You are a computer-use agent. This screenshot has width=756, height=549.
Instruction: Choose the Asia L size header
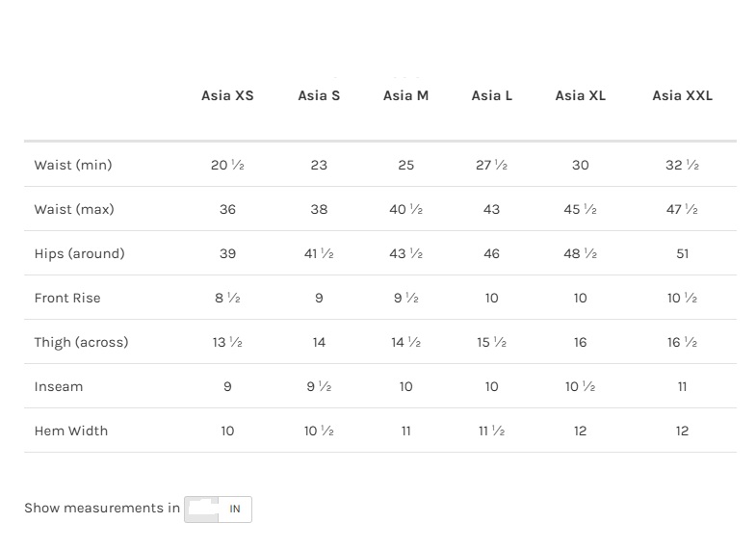click(x=491, y=95)
